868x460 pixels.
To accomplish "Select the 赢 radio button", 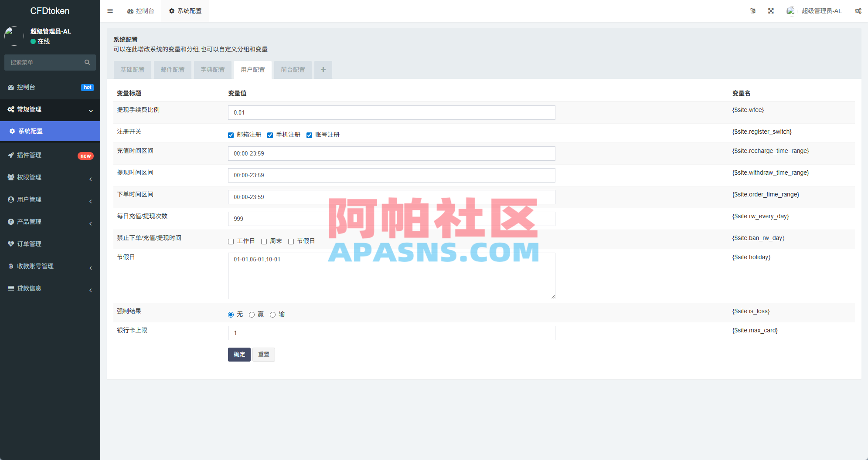I will [x=252, y=315].
